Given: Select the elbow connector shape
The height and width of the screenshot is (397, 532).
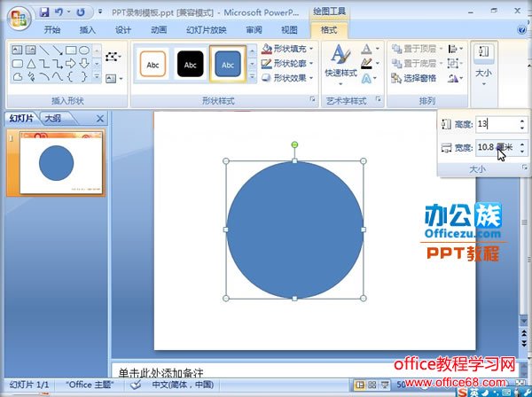Looking at the screenshot, I should pos(44,64).
